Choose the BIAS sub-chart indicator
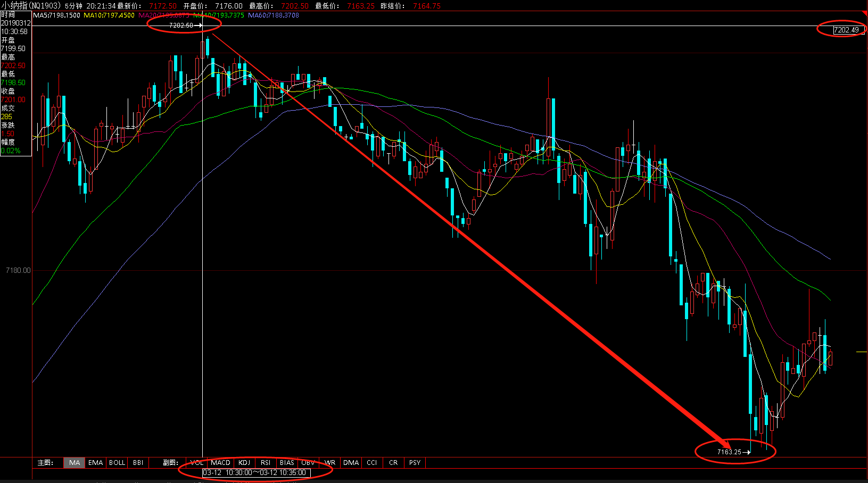Image resolution: width=868 pixels, height=483 pixels. (x=287, y=463)
